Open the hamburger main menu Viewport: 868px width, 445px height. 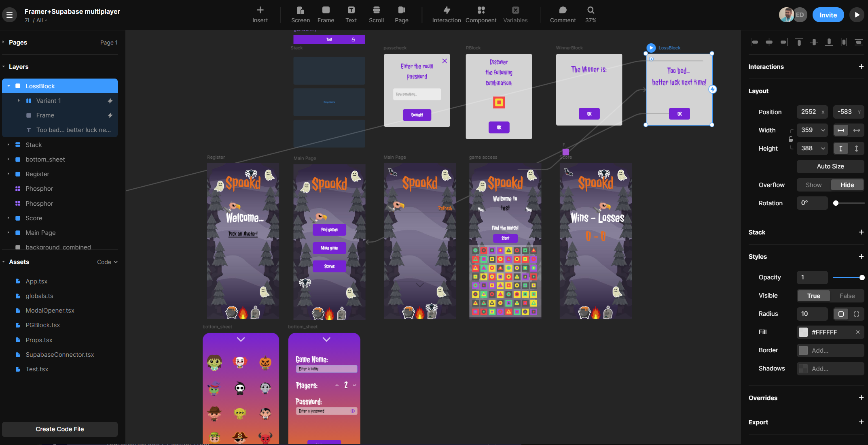9,15
